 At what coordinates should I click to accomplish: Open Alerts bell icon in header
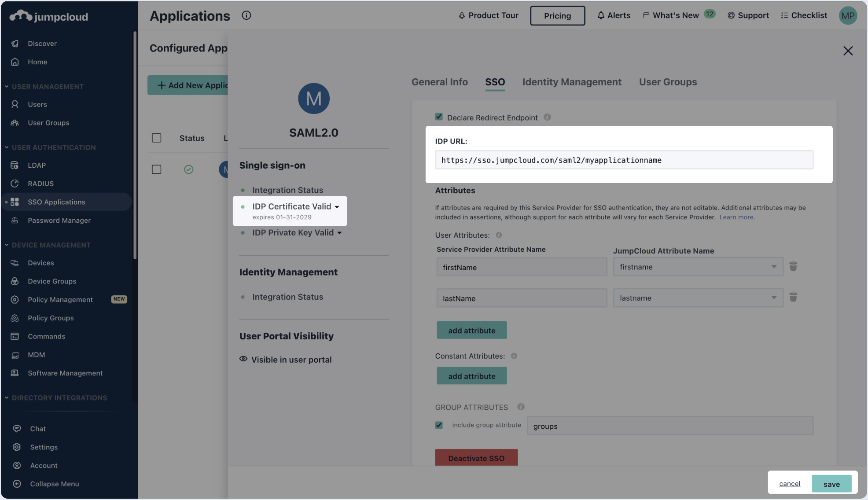pyautogui.click(x=601, y=15)
